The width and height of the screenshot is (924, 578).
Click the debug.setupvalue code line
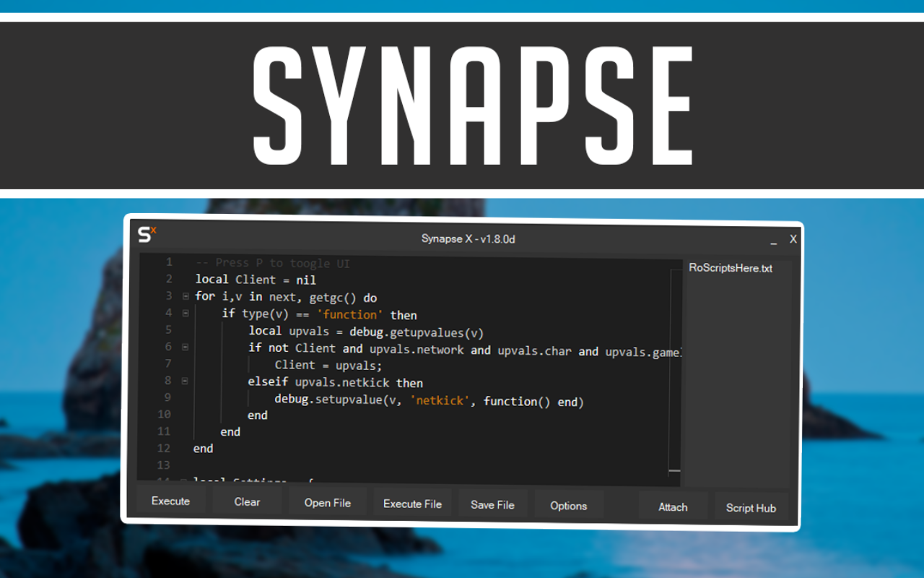point(429,400)
